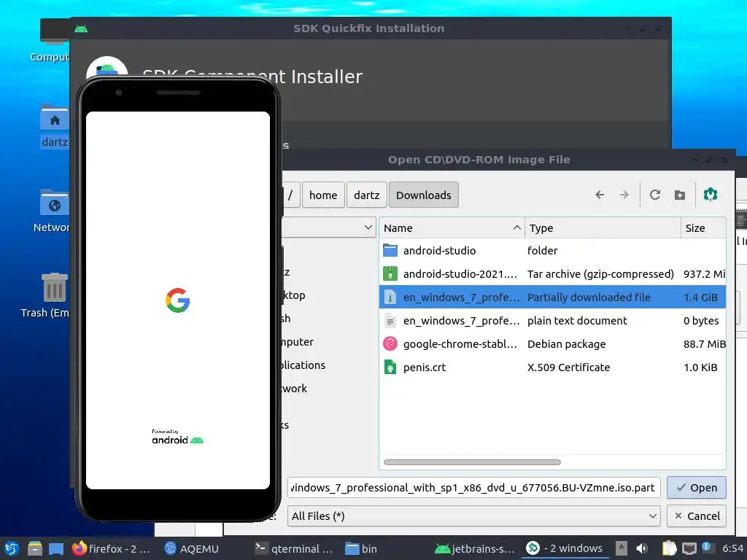Image resolution: width=747 pixels, height=560 pixels.
Task: Open the '2 windows' taskbar group
Action: [x=565, y=548]
